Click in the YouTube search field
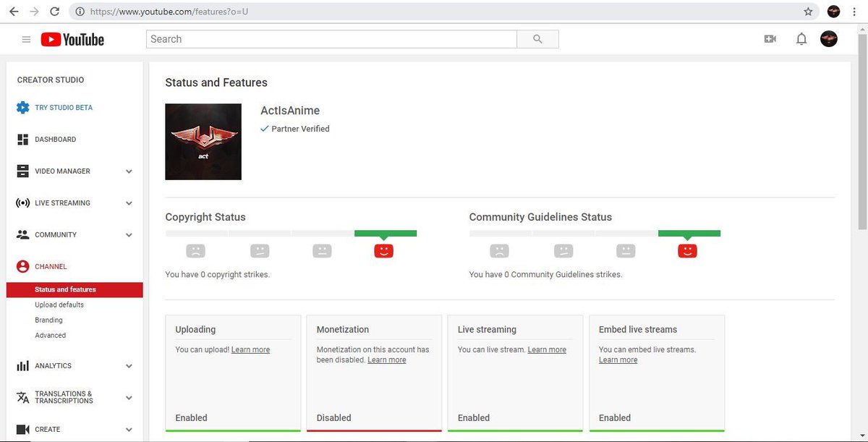The height and width of the screenshot is (442, 868). (331, 39)
